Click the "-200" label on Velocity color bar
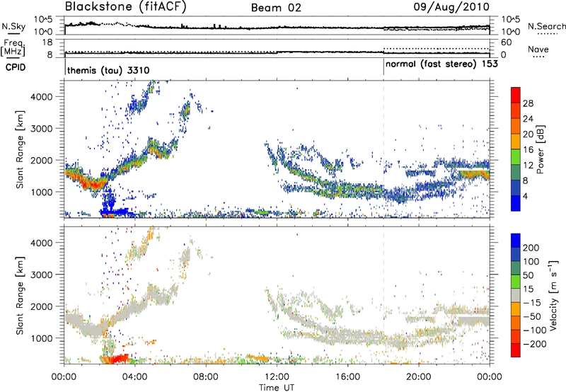This screenshot has width=566, height=392. (x=533, y=345)
